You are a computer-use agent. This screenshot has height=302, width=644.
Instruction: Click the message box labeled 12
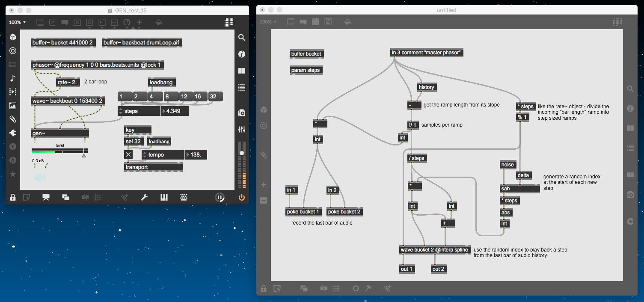[185, 97]
